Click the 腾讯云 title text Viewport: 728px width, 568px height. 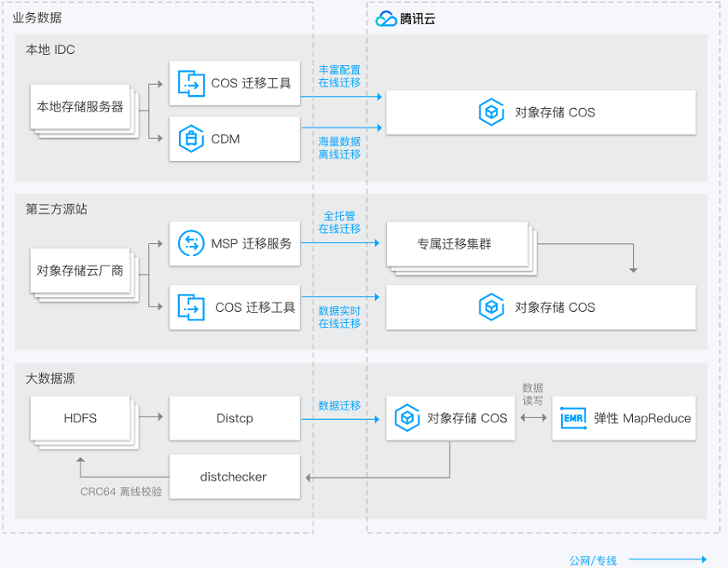417,19
